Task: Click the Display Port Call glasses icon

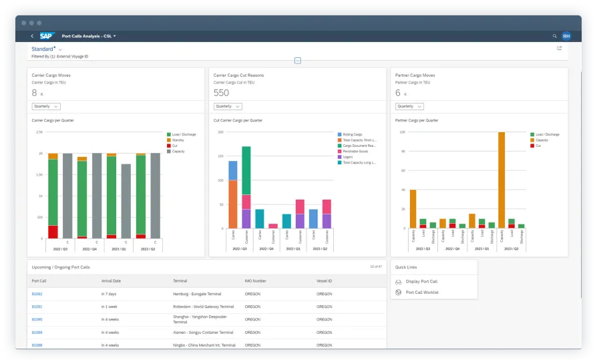Action: [x=399, y=282]
